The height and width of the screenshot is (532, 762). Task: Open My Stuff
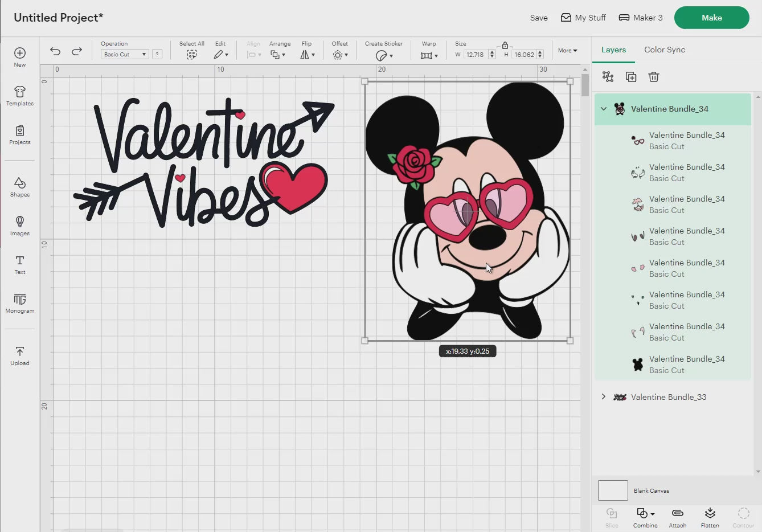583,18
